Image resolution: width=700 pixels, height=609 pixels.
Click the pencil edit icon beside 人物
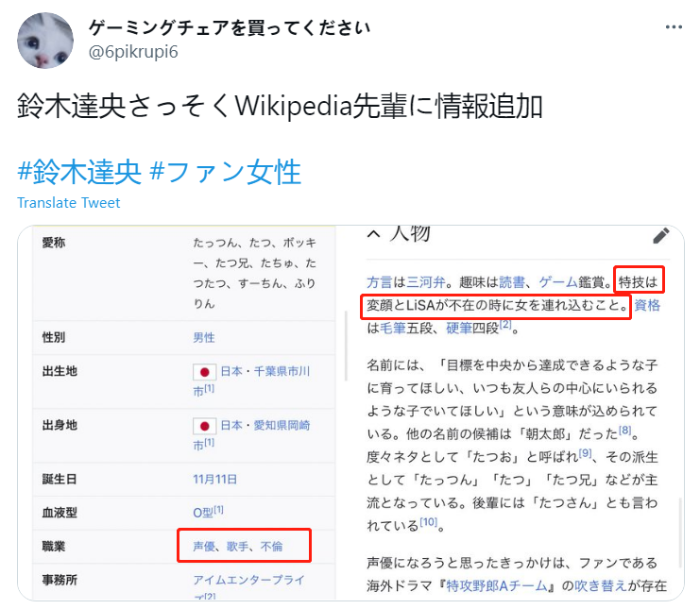660,235
